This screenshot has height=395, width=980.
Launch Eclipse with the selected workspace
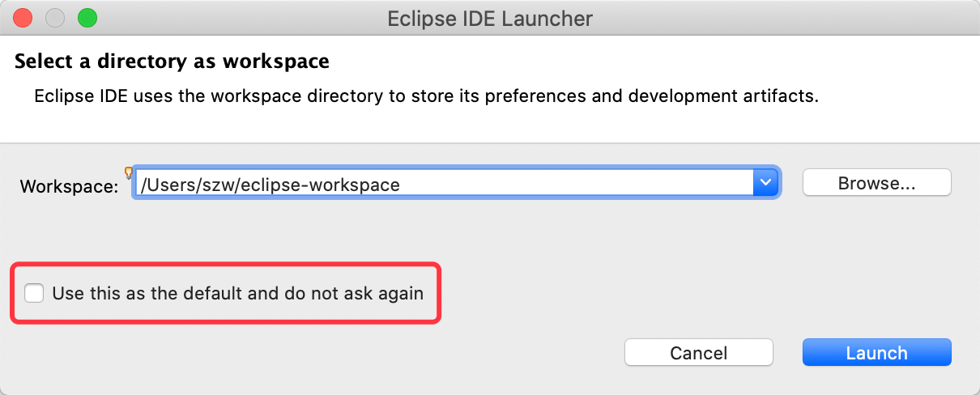(x=877, y=353)
